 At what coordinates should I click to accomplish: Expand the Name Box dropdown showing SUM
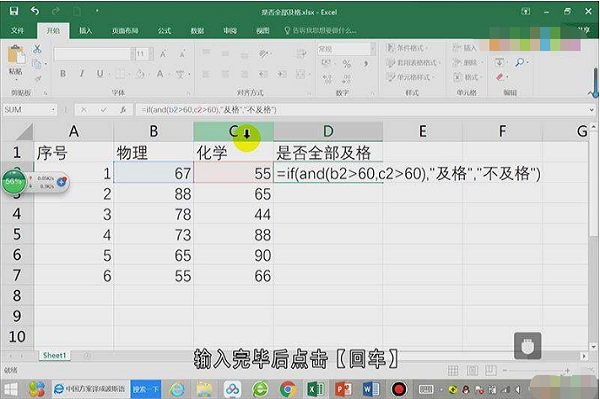pyautogui.click(x=53, y=110)
